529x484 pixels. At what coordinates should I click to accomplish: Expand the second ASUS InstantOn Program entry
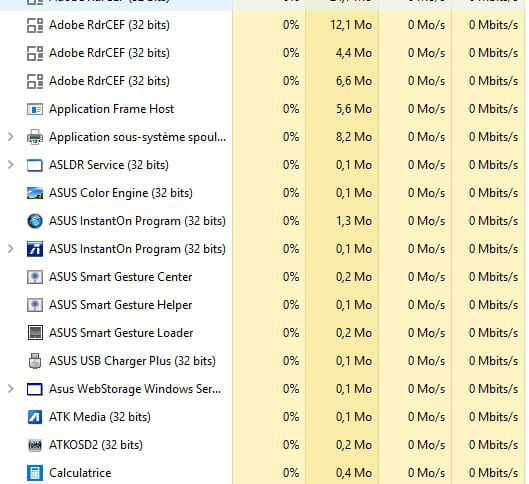(10, 249)
